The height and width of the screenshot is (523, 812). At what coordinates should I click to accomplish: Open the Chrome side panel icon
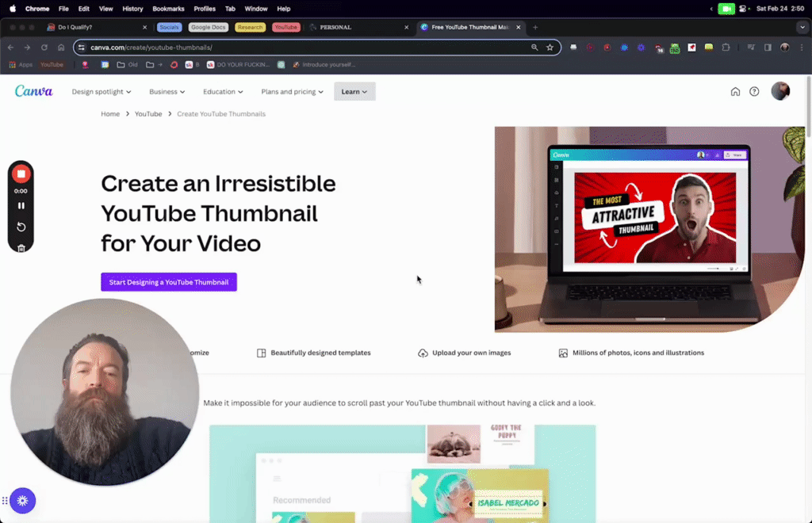click(768, 47)
